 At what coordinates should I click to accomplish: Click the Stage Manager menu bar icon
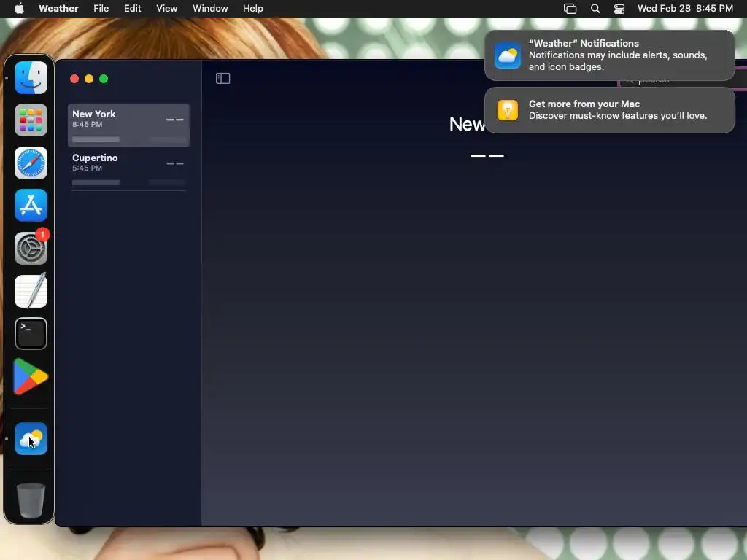tap(570, 9)
